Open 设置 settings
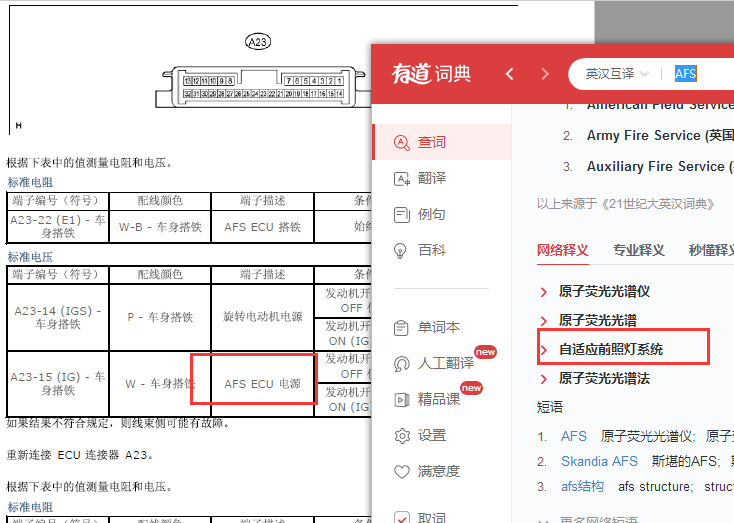The width and height of the screenshot is (734, 523). click(420, 435)
